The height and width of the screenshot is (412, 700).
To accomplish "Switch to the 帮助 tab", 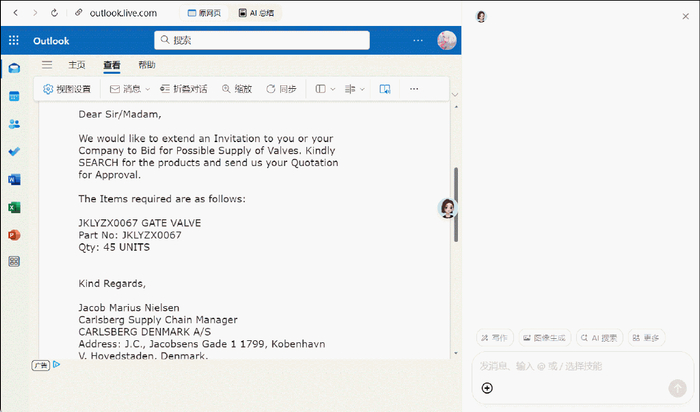I will tap(147, 65).
